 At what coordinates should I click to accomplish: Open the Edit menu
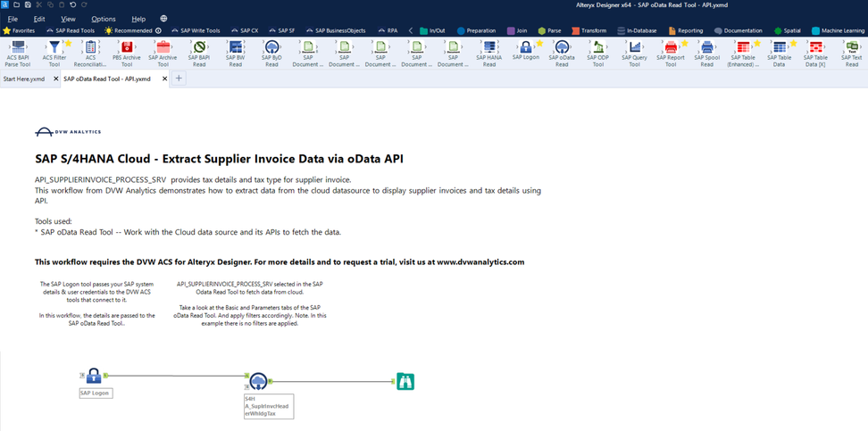39,19
